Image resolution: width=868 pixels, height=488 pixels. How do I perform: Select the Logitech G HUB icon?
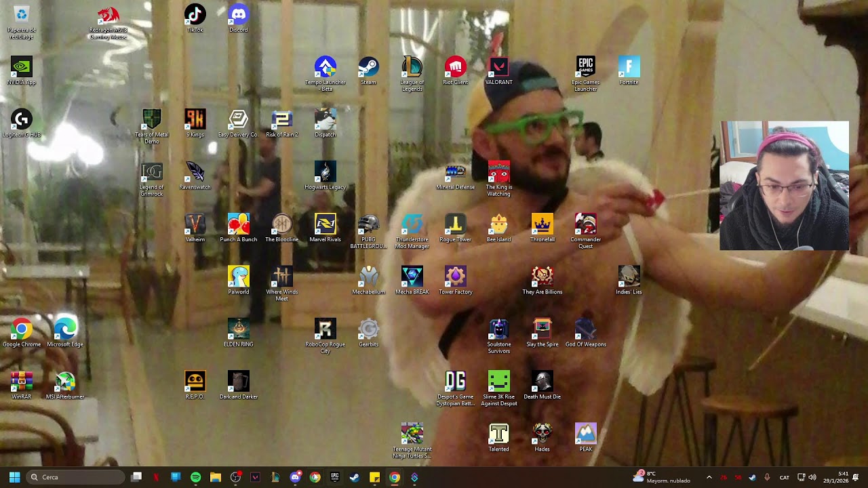[x=22, y=123]
